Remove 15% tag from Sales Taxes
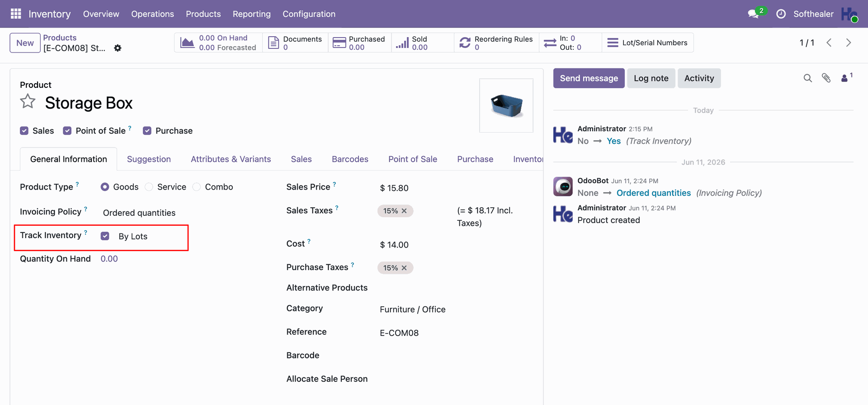868x405 pixels. tap(404, 211)
